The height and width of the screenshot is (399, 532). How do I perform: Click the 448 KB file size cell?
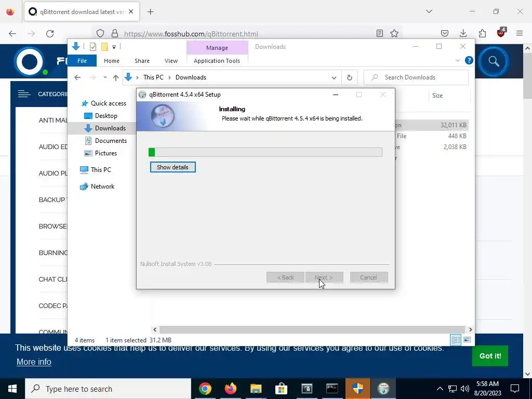[x=457, y=136]
